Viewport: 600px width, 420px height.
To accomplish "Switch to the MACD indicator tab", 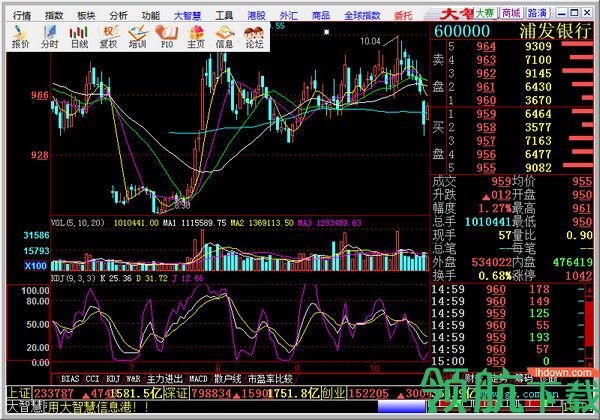I will click(x=198, y=379).
